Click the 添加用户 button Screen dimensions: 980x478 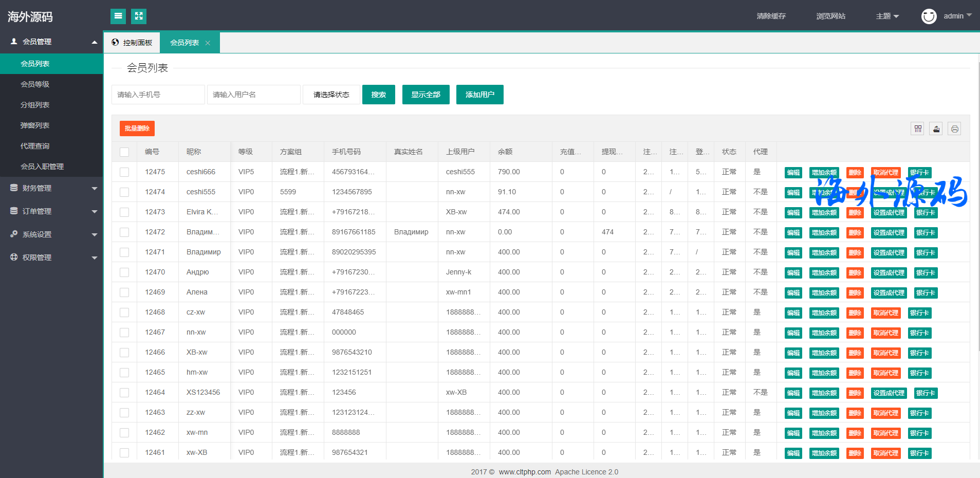tap(479, 95)
